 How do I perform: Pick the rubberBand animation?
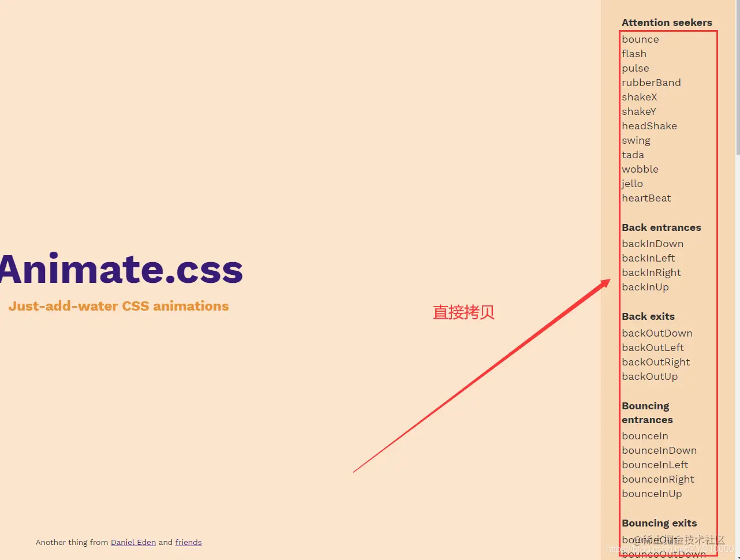(x=651, y=83)
